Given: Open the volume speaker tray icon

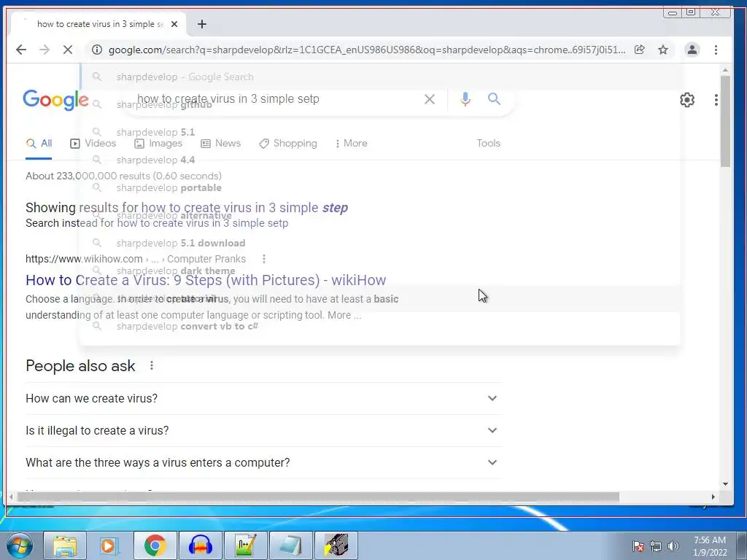Looking at the screenshot, I should [x=673, y=546].
